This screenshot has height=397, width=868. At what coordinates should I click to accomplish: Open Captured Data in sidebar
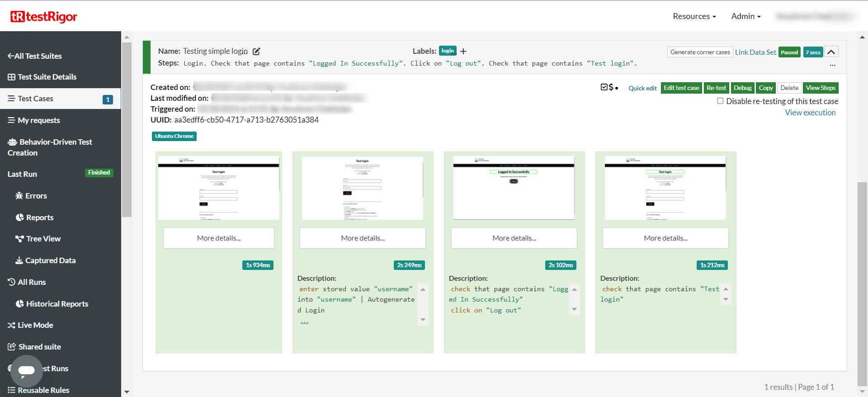[x=45, y=260]
